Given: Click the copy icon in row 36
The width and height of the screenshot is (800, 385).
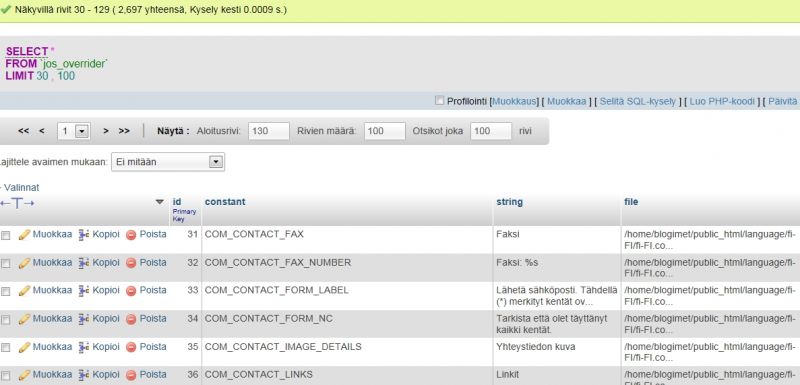Looking at the screenshot, I should [x=83, y=375].
